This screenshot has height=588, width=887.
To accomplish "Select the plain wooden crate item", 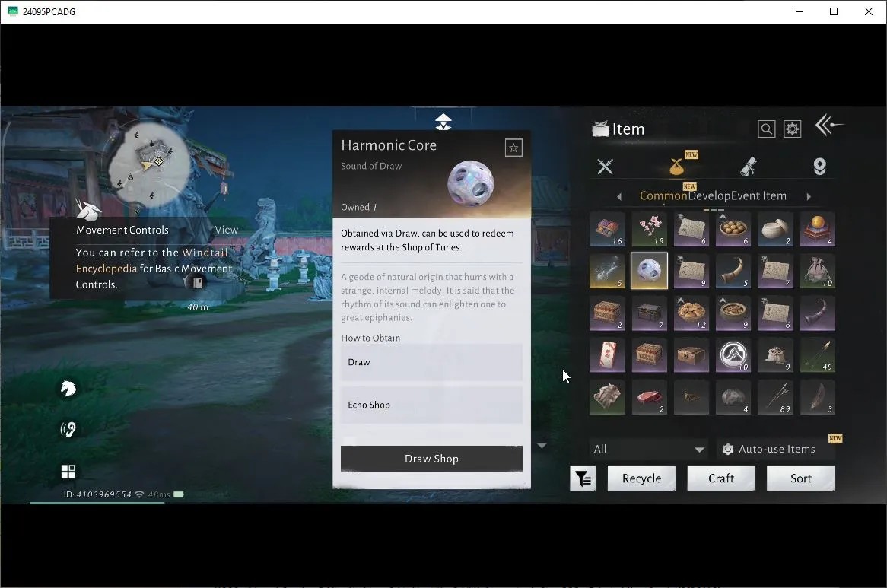I will point(691,355).
